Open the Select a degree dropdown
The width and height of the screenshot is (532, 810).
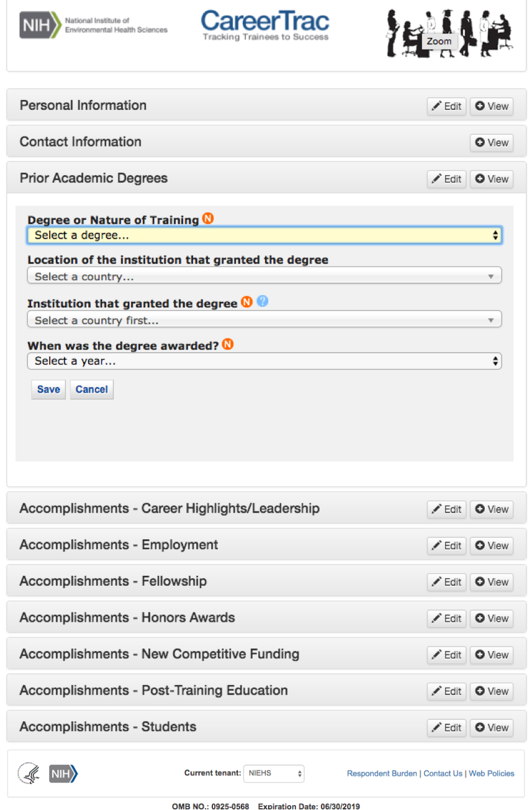264,235
